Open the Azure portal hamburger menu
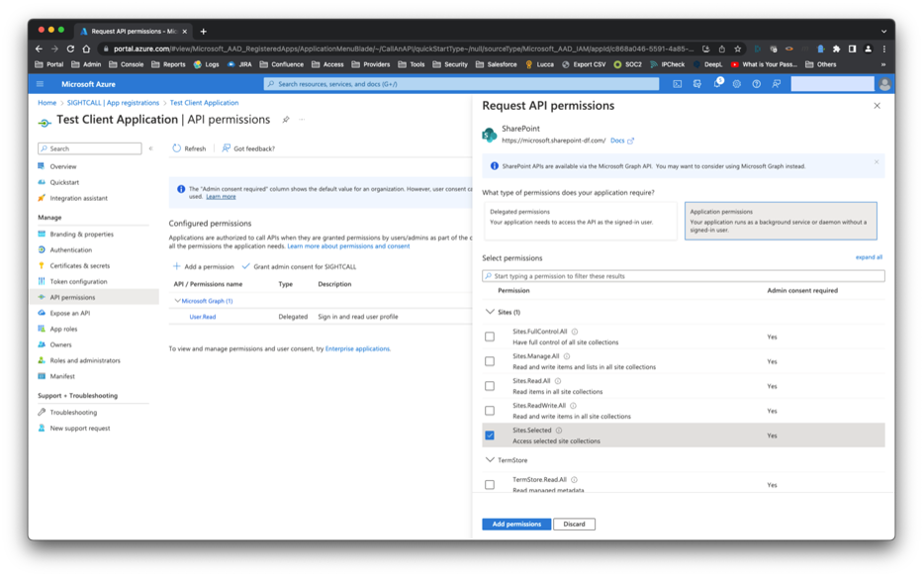The width and height of the screenshot is (924, 578). coord(41,84)
